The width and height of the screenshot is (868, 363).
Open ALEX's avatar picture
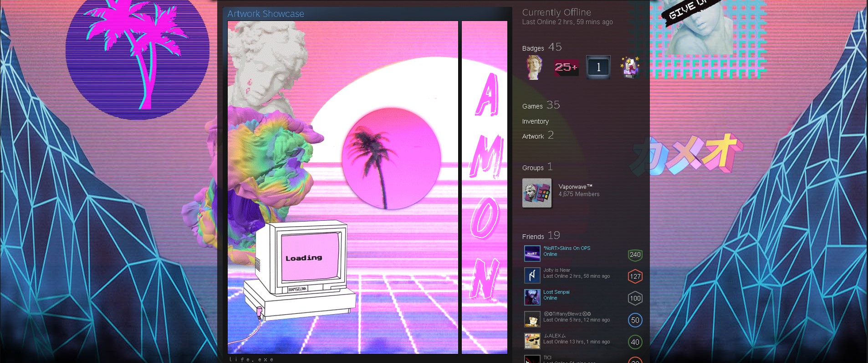[532, 341]
